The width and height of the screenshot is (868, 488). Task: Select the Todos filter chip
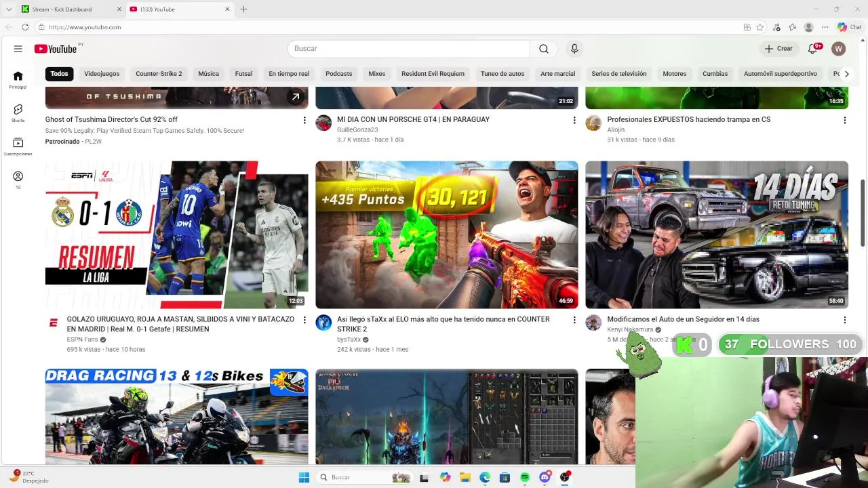coord(59,74)
